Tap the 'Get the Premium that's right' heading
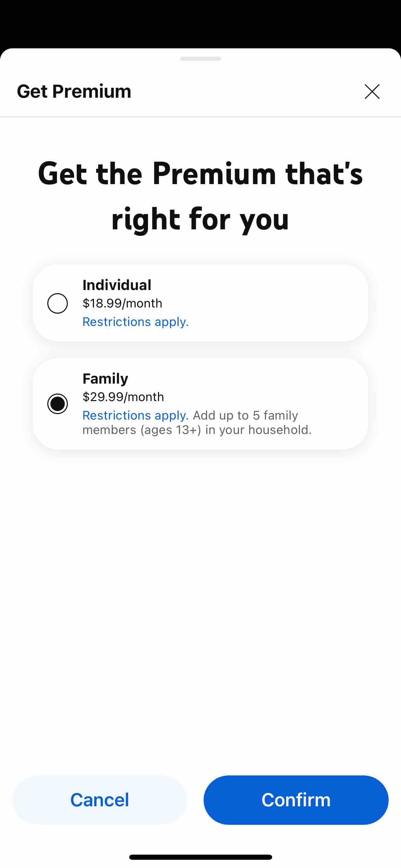 click(x=200, y=196)
